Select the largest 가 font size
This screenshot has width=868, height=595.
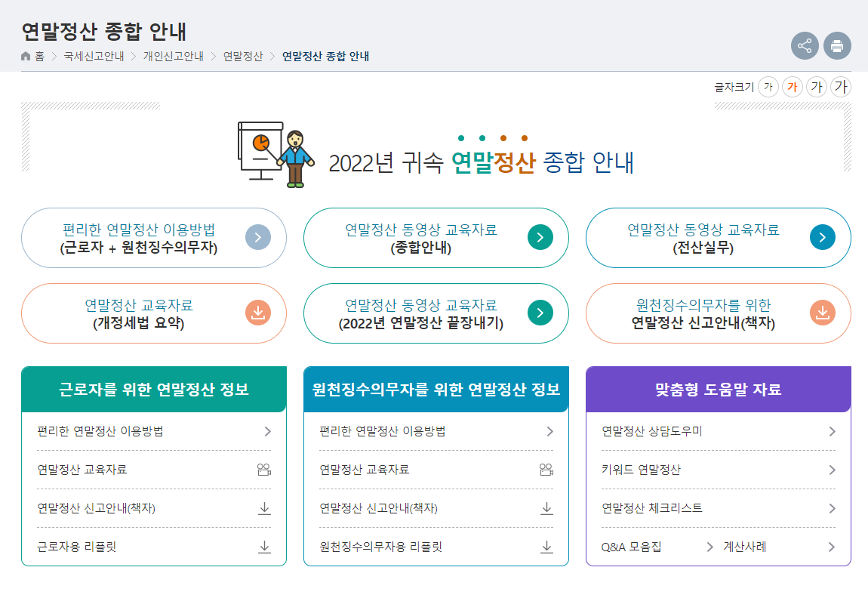point(840,87)
